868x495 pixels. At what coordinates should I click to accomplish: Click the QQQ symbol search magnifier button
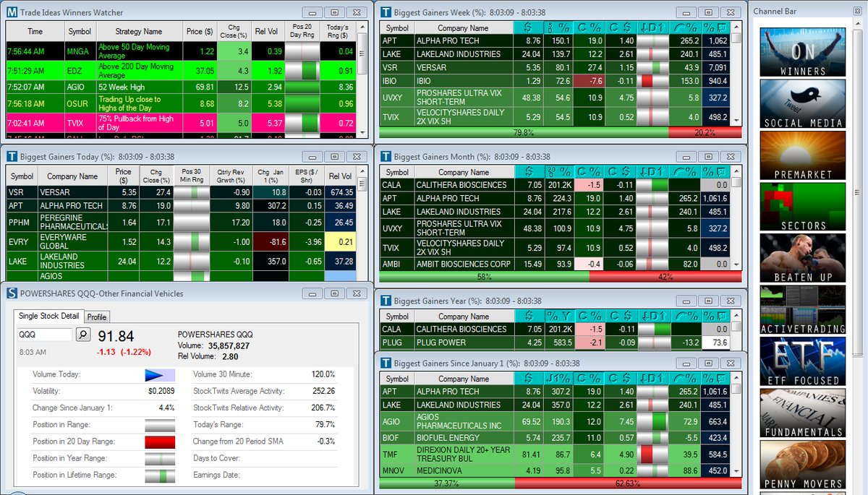click(82, 335)
